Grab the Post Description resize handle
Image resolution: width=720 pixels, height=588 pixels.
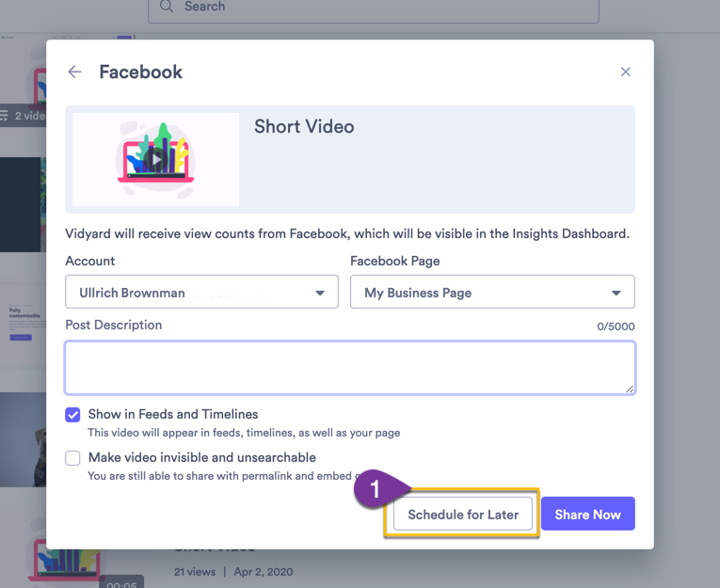coord(630,389)
